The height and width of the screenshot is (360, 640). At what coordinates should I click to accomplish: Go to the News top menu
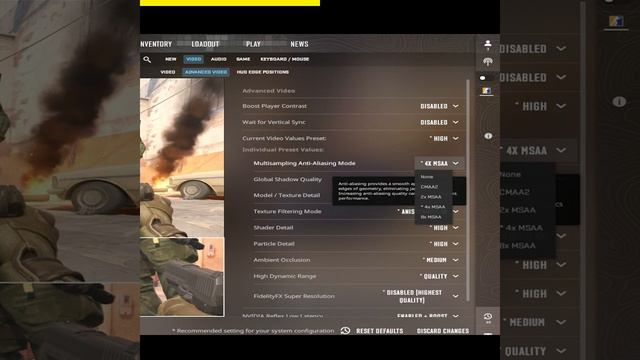(299, 44)
